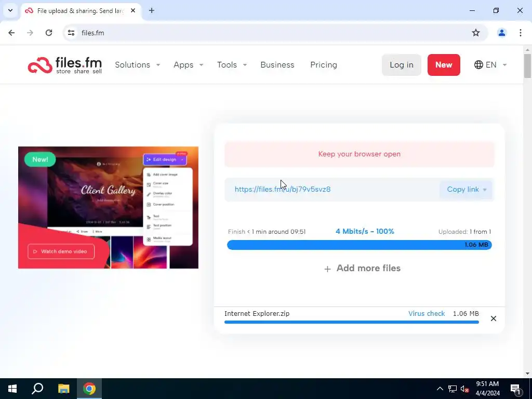Image resolution: width=532 pixels, height=399 pixels.
Task: Click the Virus check link
Action: click(427, 313)
